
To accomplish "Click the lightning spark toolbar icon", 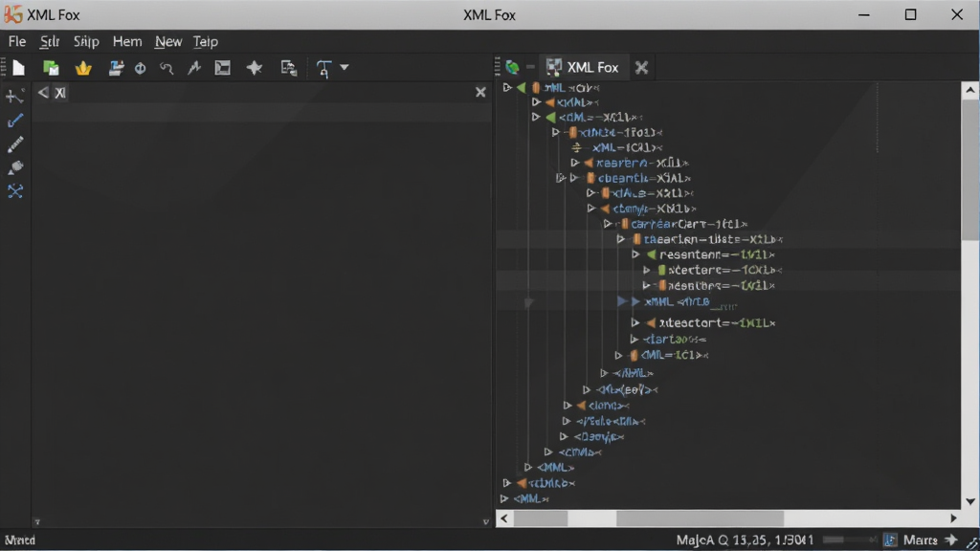I will [x=194, y=68].
